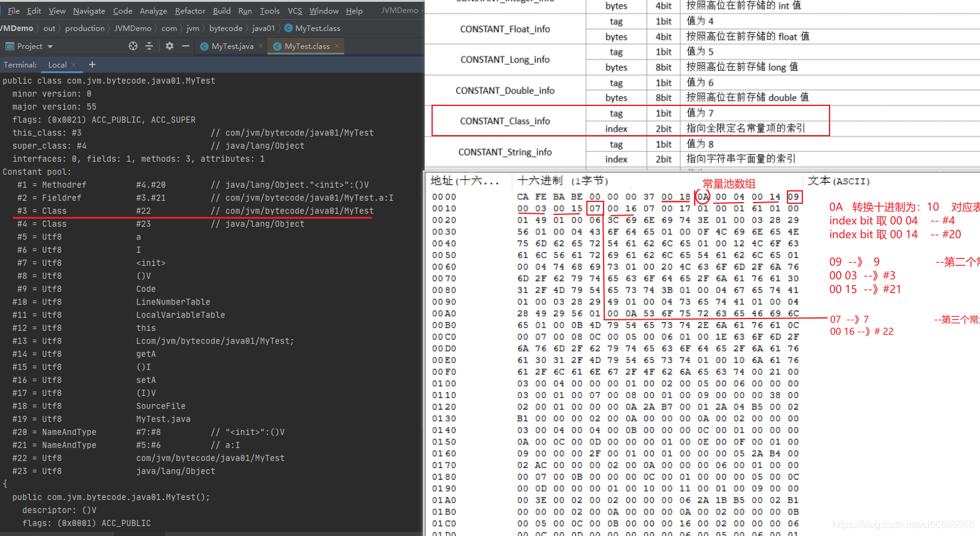Click the collapse all icon
This screenshot has height=536, width=980.
(149, 46)
